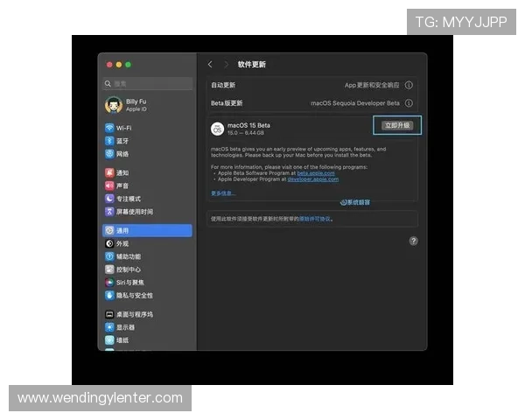Select the 自动更新 row label

pos(223,85)
